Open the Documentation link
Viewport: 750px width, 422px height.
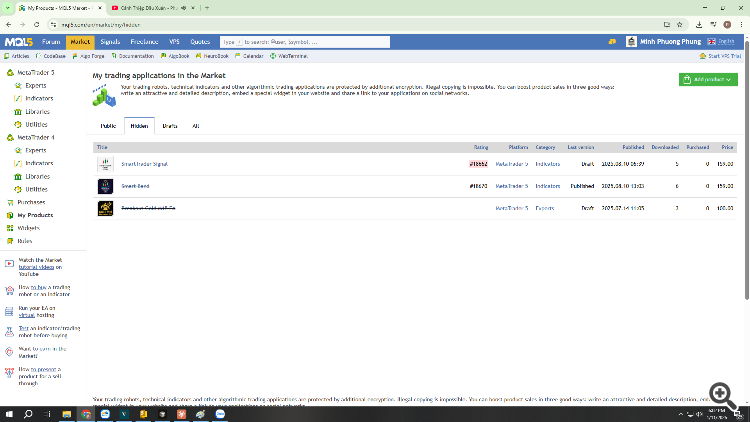tap(132, 56)
